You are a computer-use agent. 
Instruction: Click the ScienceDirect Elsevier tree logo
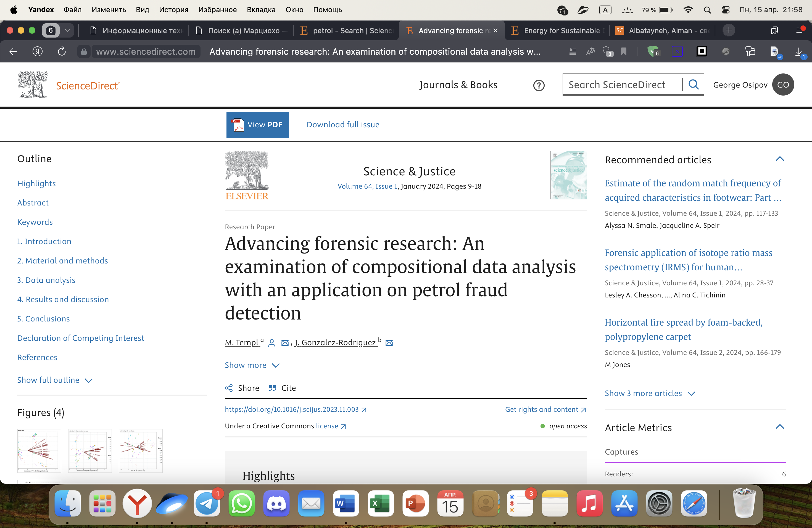[x=32, y=85]
